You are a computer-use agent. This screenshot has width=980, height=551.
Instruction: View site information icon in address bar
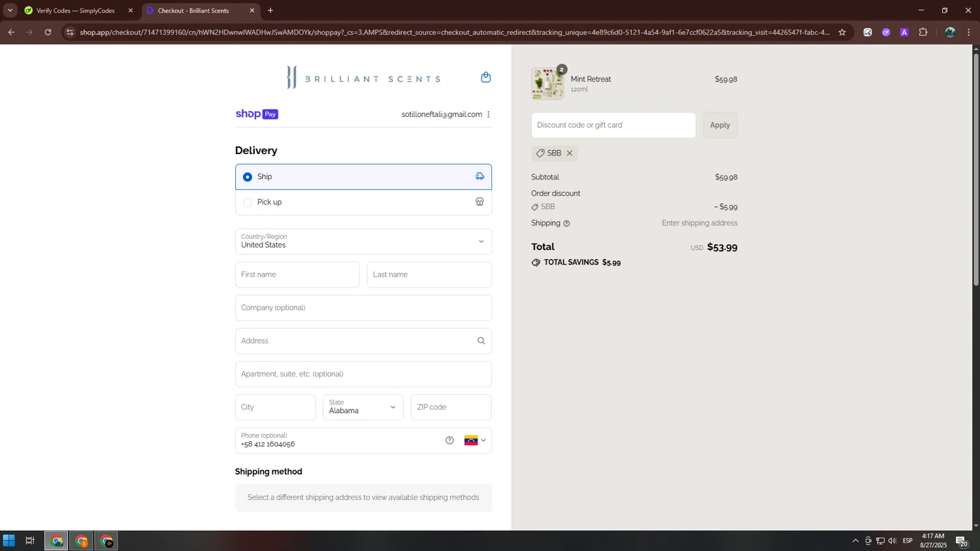(x=70, y=32)
